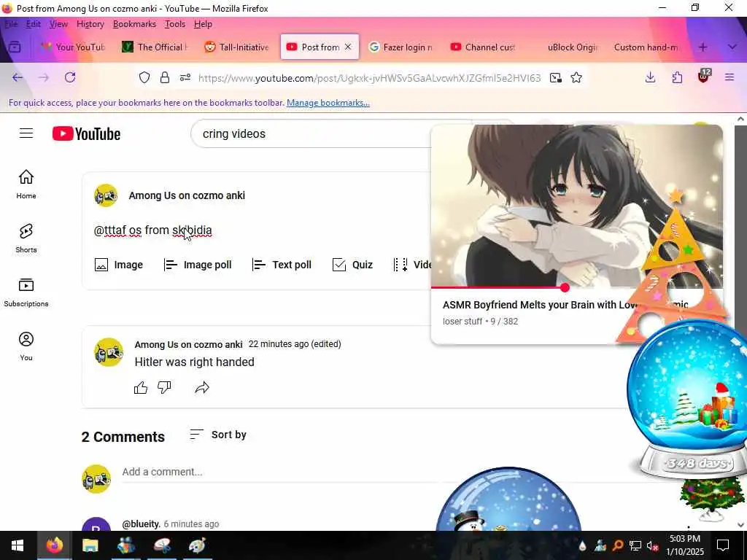Click the YouTube logo
Image resolution: width=747 pixels, height=560 pixels.
click(86, 134)
